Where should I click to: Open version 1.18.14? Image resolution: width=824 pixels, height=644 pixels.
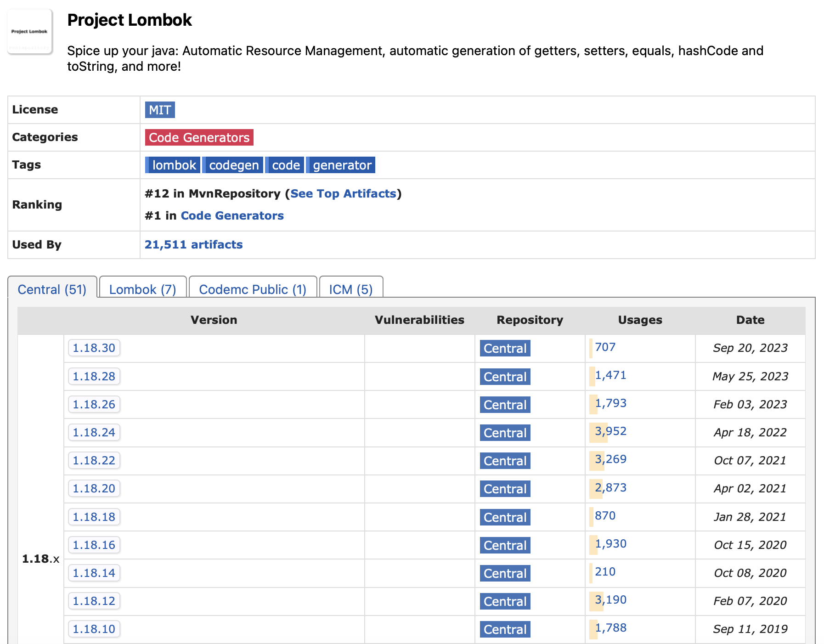click(94, 573)
